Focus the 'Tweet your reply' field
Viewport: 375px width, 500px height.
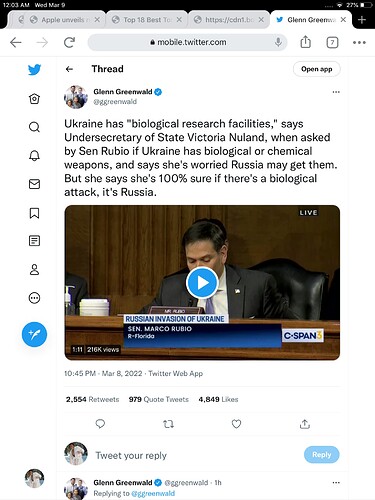[x=197, y=455]
